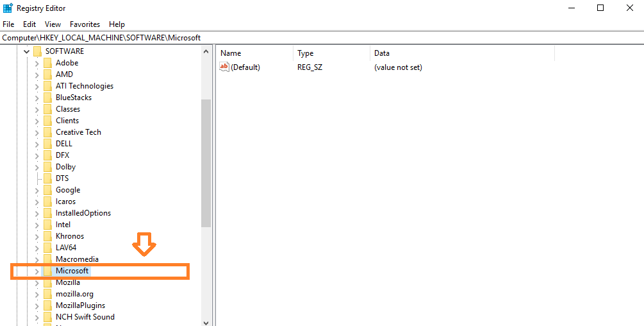Expand the DFX key
This screenshot has height=326, width=644.
point(37,155)
